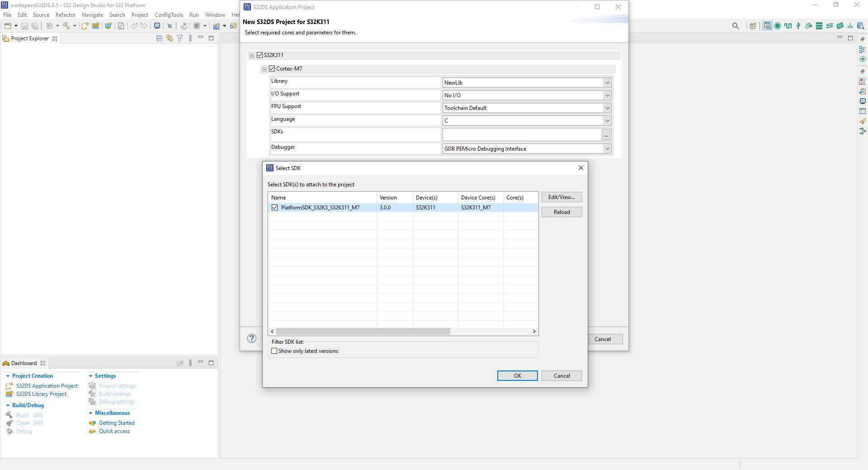Image resolution: width=868 pixels, height=470 pixels.
Task: Open the search icon on the right toolbar
Action: [x=736, y=26]
